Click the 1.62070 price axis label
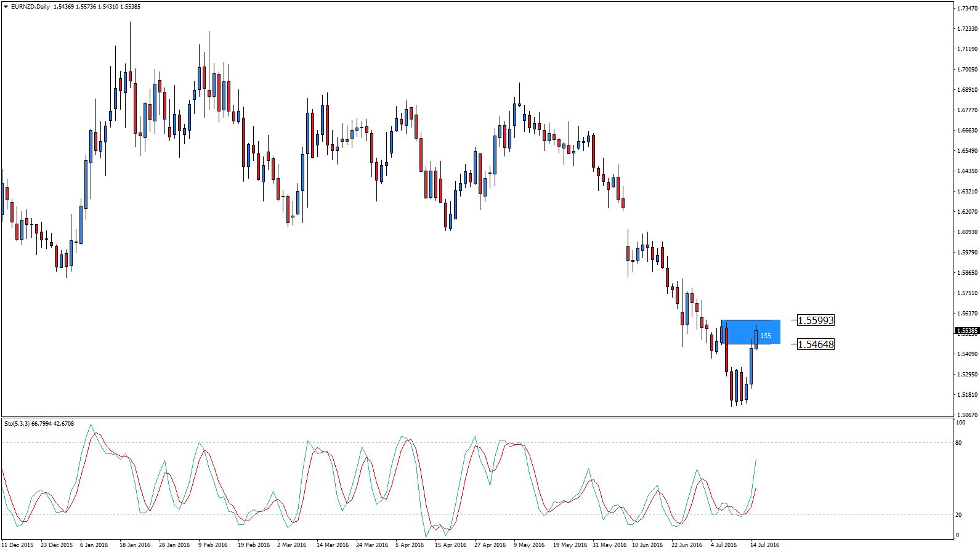Viewport: 980px width, 552px height. click(x=967, y=212)
